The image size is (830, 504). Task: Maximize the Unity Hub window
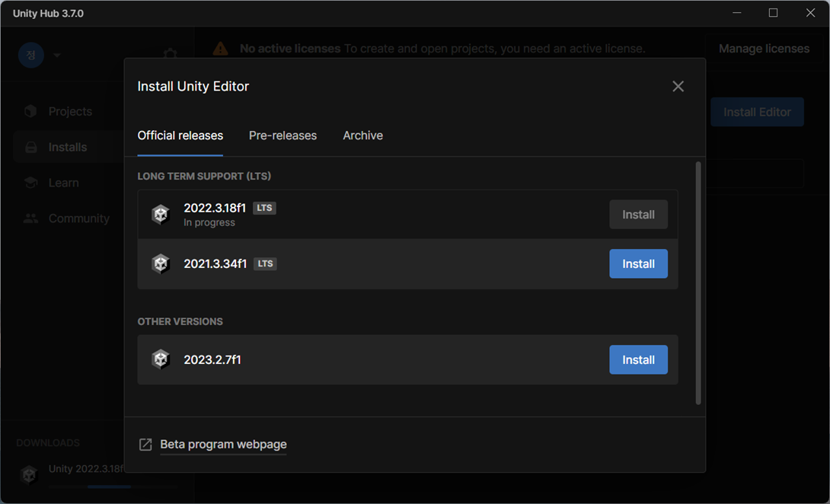(x=774, y=13)
